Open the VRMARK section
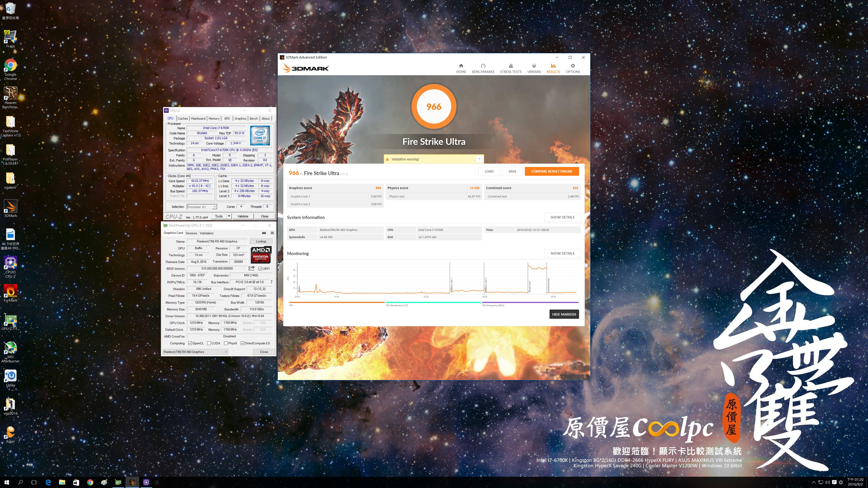Screen dimensions: 868x488 pos(534,68)
